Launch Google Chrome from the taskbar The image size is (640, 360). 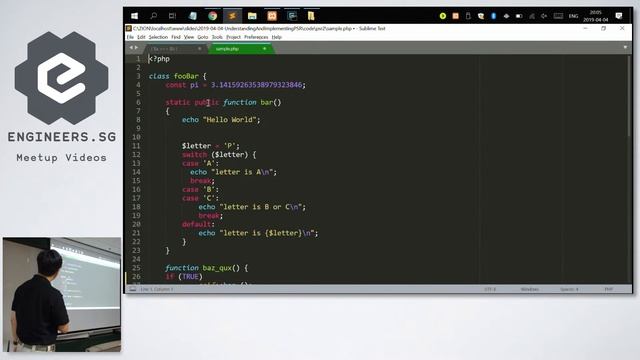212,16
